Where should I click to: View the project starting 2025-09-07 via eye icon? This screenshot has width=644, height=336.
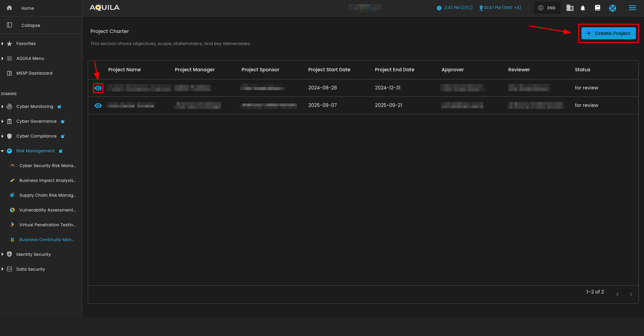click(x=98, y=106)
